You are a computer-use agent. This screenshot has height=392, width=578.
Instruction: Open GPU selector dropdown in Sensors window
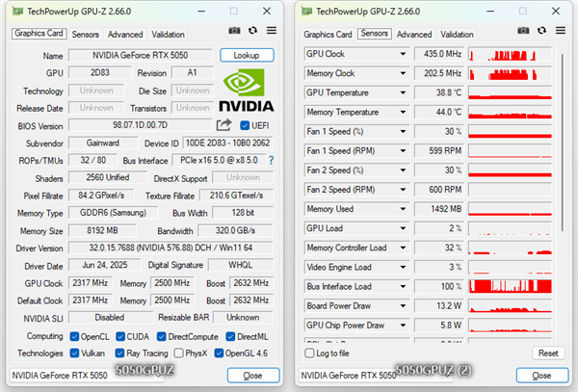pos(376,376)
